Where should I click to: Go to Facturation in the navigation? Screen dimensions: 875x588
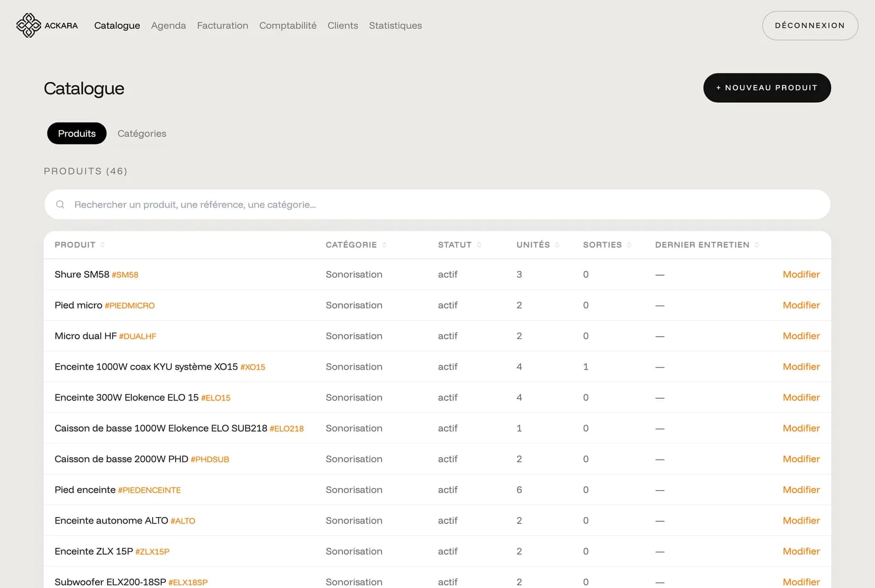coord(223,26)
